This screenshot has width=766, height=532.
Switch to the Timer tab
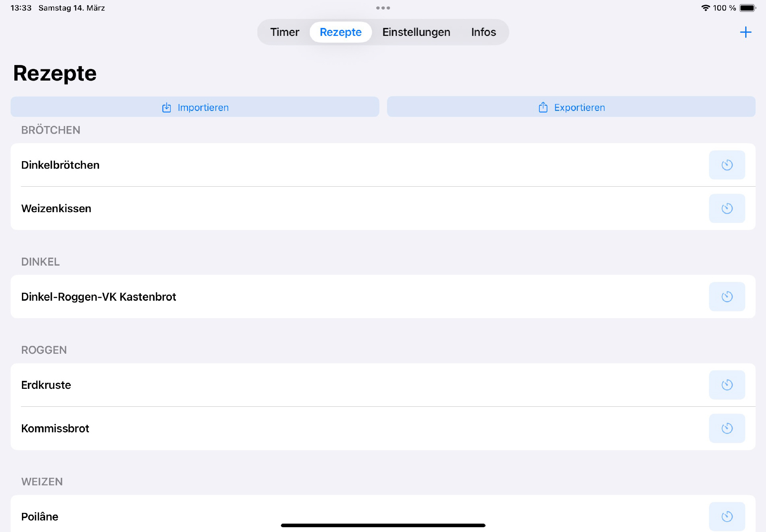point(284,32)
